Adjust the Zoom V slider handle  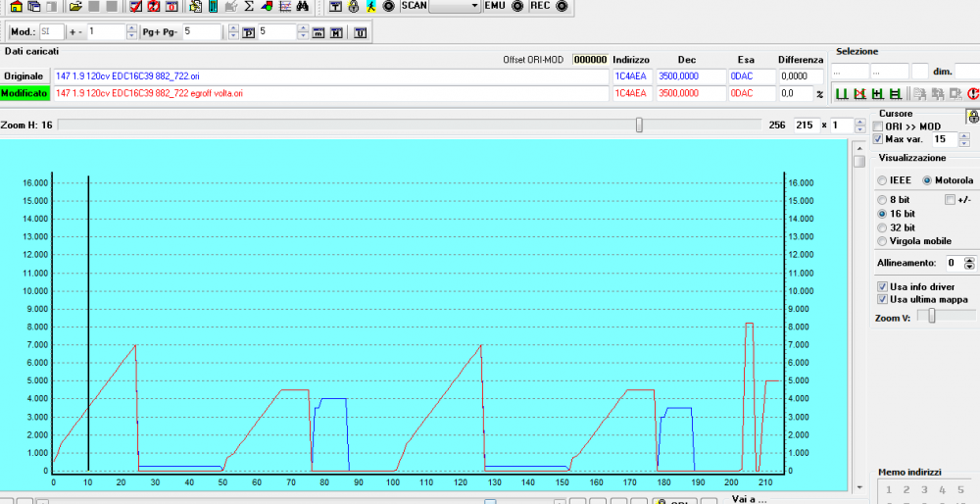(931, 317)
